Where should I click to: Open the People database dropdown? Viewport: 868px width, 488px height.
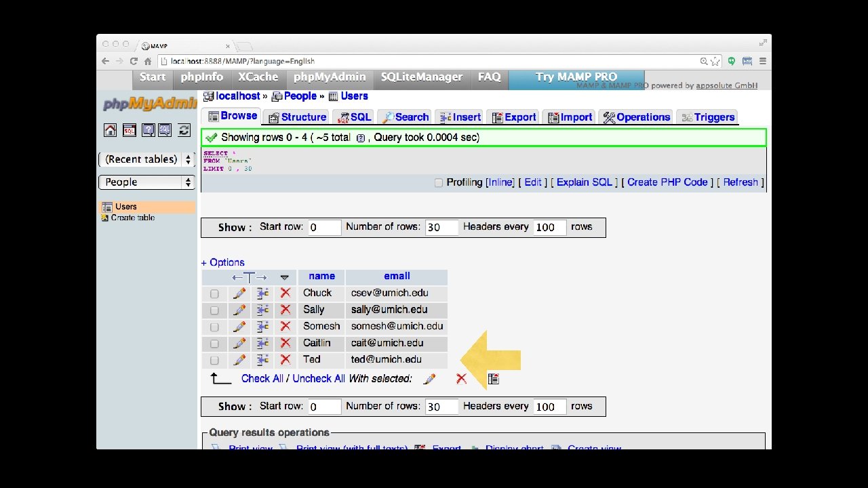coord(146,182)
